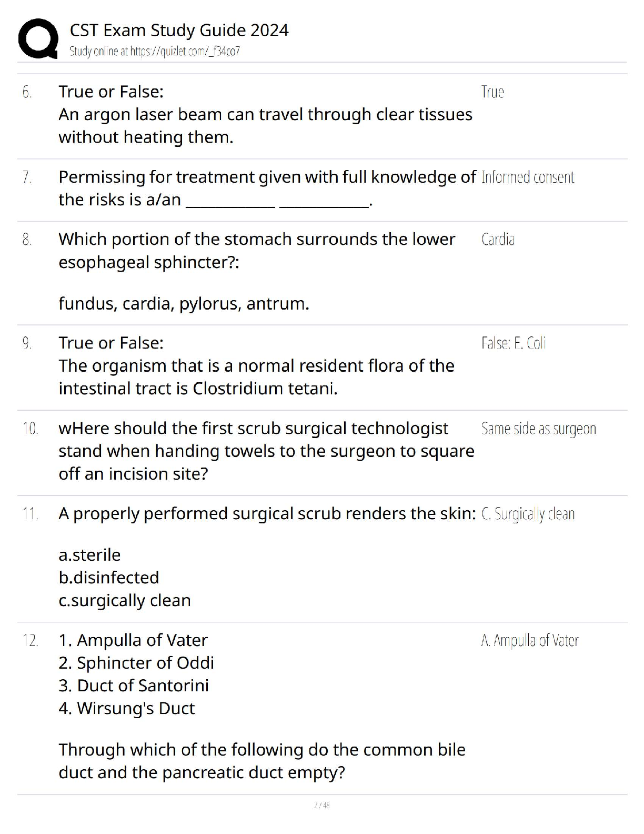Click the "Cardia" answer text
The image size is (644, 834).
[498, 240]
